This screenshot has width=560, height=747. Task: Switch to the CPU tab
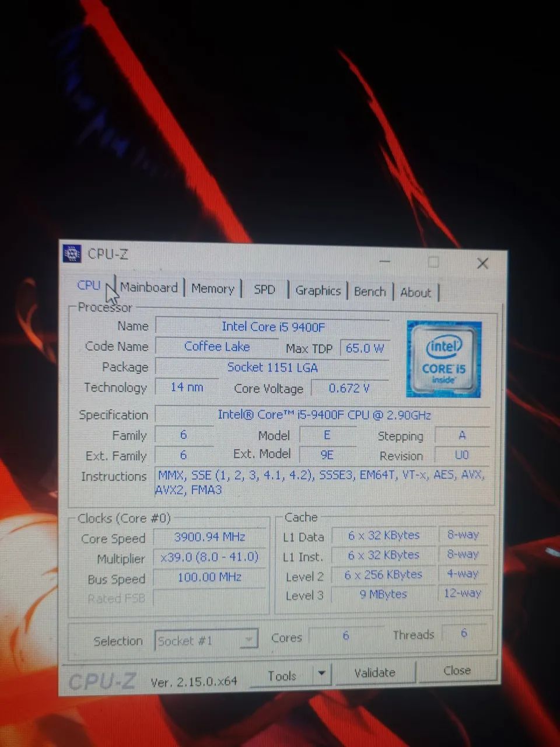(89, 285)
